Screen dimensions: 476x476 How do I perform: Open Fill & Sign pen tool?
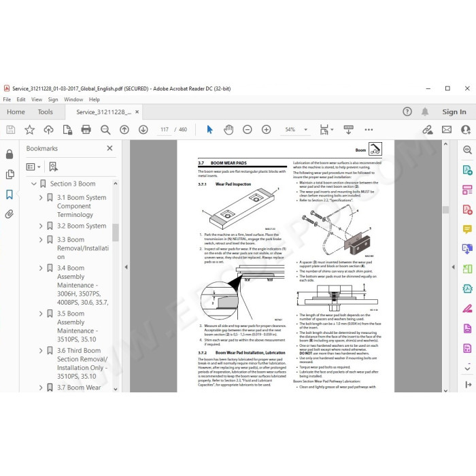tap(467, 309)
